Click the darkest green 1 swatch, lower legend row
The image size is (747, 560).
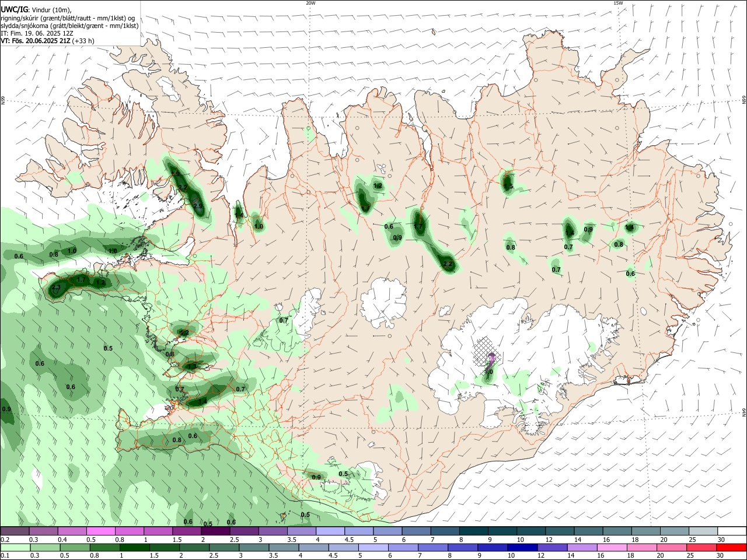click(x=135, y=548)
